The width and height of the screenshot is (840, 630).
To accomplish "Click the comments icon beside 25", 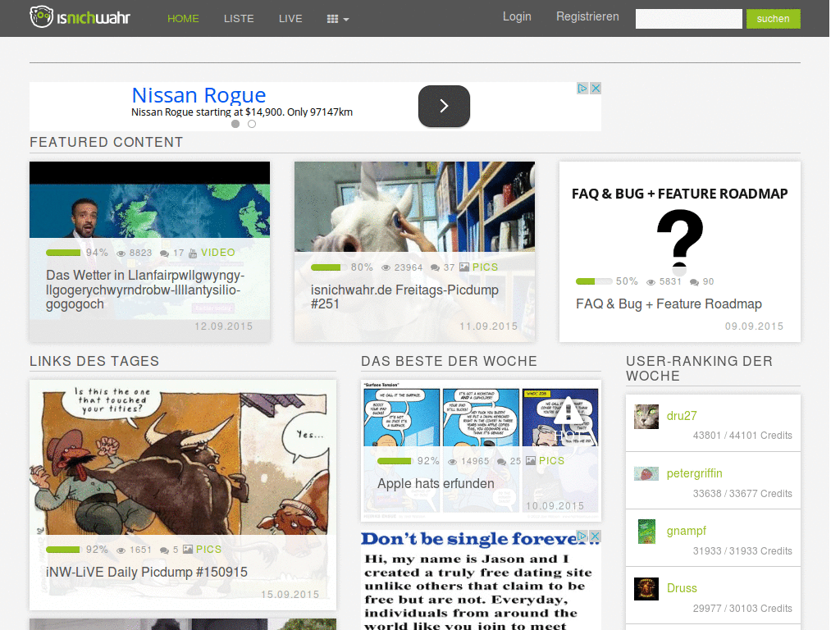I will pyautogui.click(x=501, y=462).
